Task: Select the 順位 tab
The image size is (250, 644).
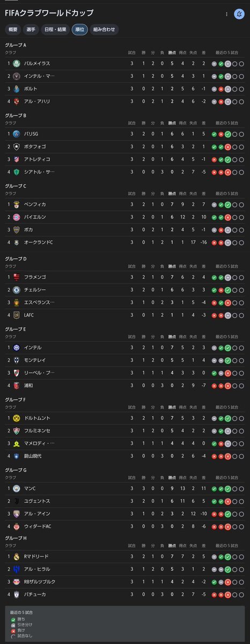Action: tap(79, 30)
